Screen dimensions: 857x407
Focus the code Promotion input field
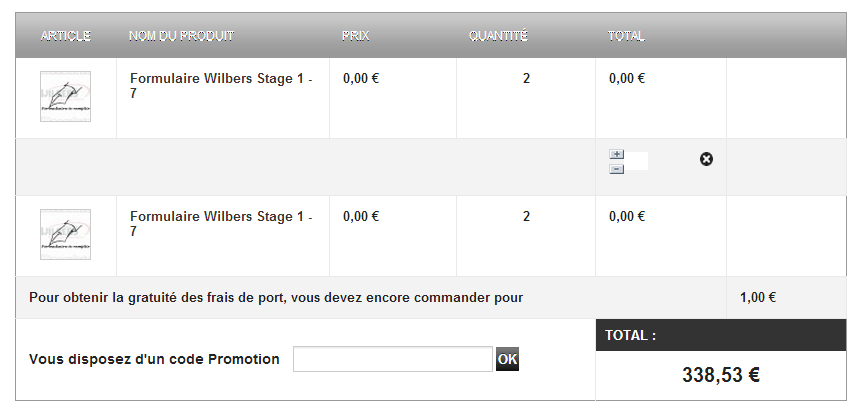[393, 359]
